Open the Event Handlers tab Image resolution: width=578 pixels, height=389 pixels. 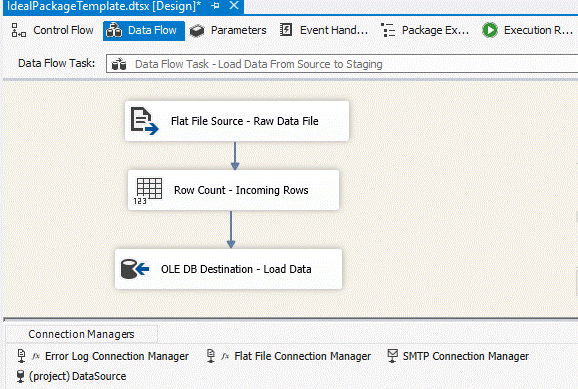(324, 30)
